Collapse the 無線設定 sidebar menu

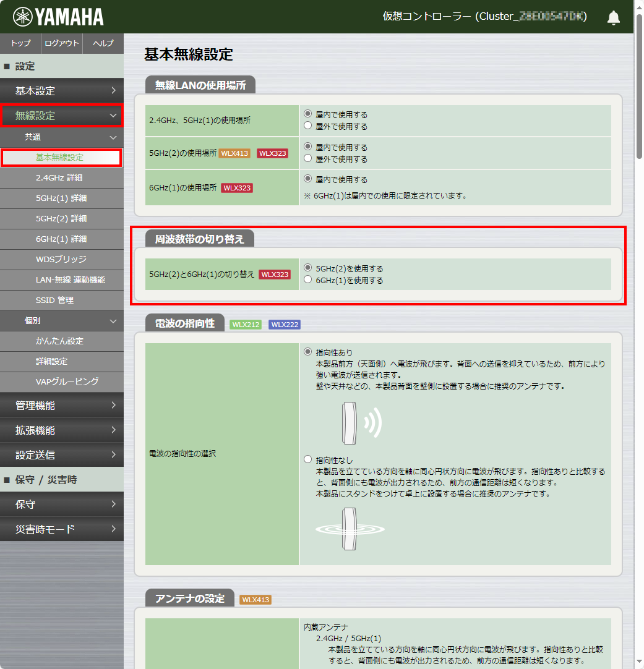pyautogui.click(x=61, y=115)
